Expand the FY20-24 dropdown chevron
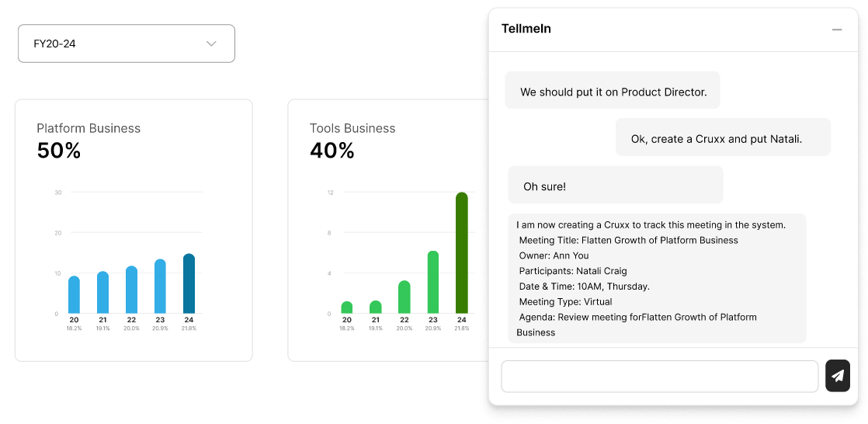The height and width of the screenshot is (424, 868). pos(211,43)
